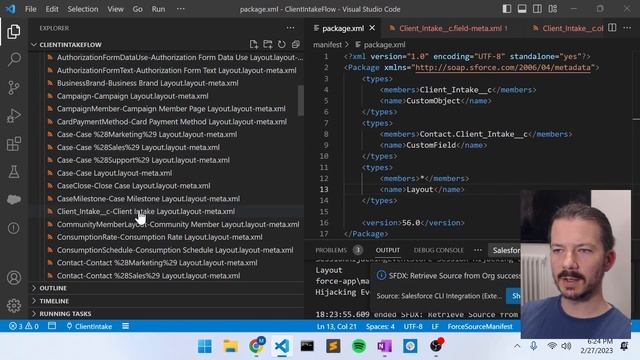Image resolution: width=640 pixels, height=360 pixels.
Task: Open the Run and Debug view
Action: click(13, 116)
